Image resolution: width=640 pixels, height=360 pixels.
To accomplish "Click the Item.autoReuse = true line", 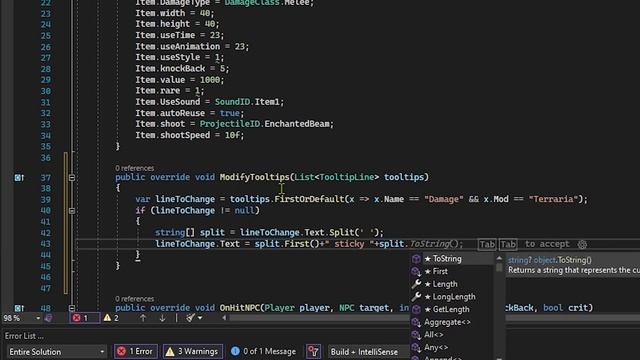I will pos(189,113).
